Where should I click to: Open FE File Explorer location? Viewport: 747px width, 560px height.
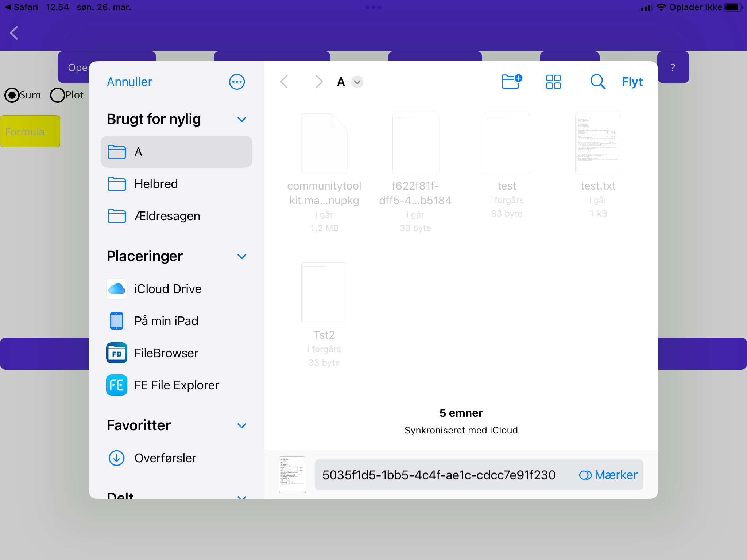pos(177,385)
